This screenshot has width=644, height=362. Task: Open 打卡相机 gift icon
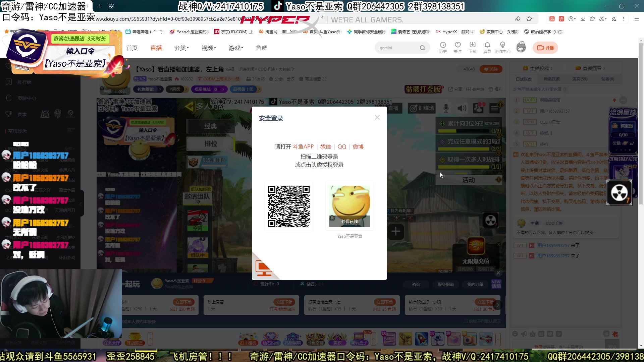(248, 339)
